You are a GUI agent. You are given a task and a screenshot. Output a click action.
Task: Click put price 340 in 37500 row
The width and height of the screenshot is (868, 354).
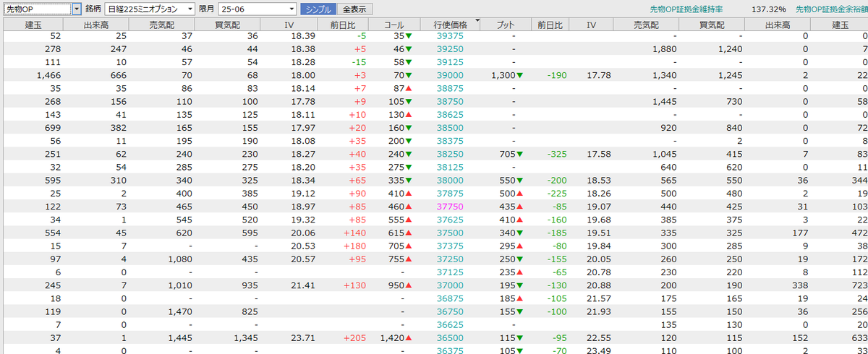pos(508,232)
